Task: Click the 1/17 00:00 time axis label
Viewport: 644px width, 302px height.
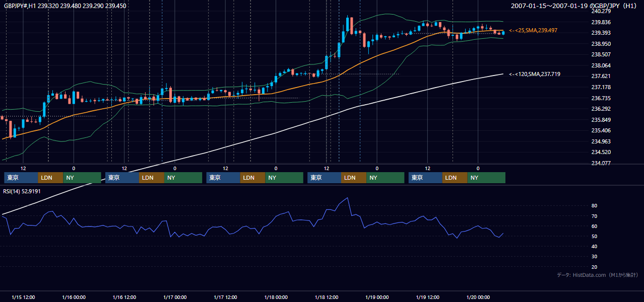Action: pyautogui.click(x=175, y=297)
